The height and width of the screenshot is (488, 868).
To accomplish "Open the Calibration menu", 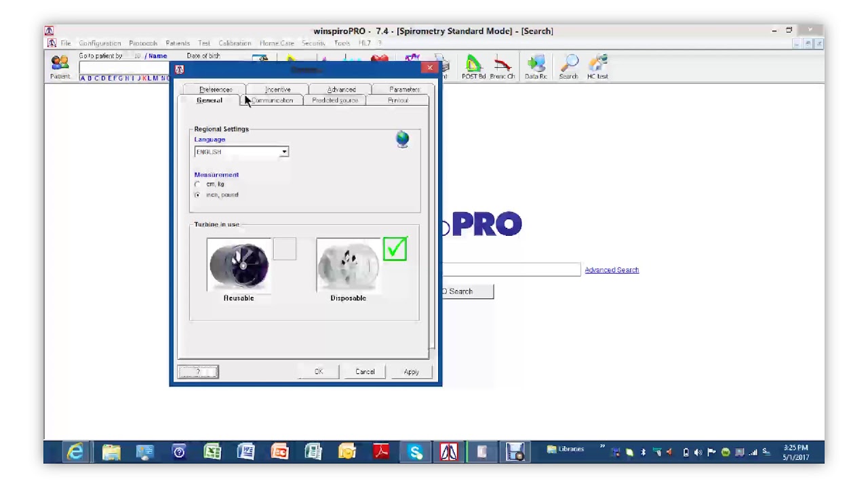I will pos(235,43).
